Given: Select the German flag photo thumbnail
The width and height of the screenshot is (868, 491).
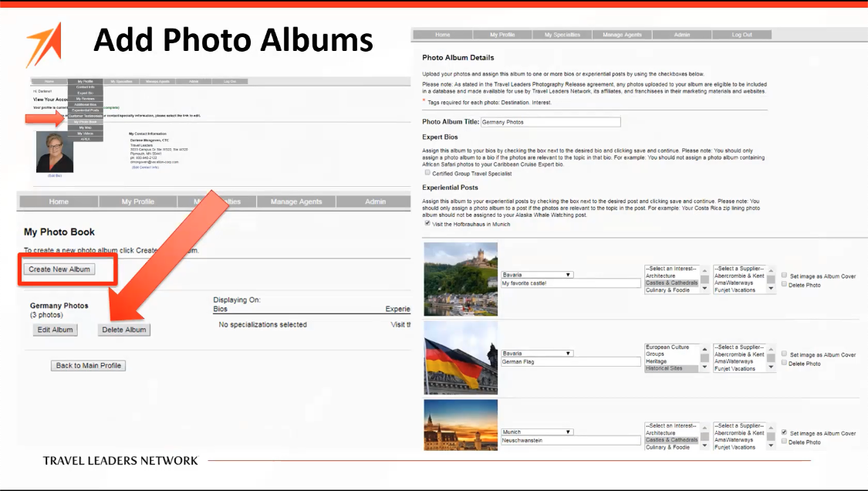Looking at the screenshot, I should (461, 358).
